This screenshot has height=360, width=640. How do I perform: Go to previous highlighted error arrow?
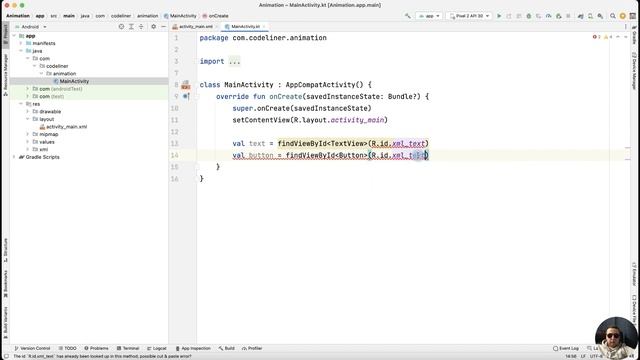coord(618,37)
